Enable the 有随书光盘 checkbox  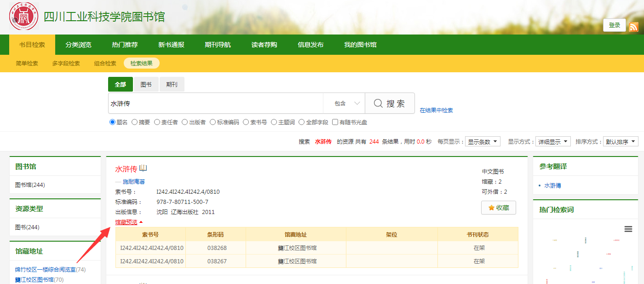[x=335, y=122]
